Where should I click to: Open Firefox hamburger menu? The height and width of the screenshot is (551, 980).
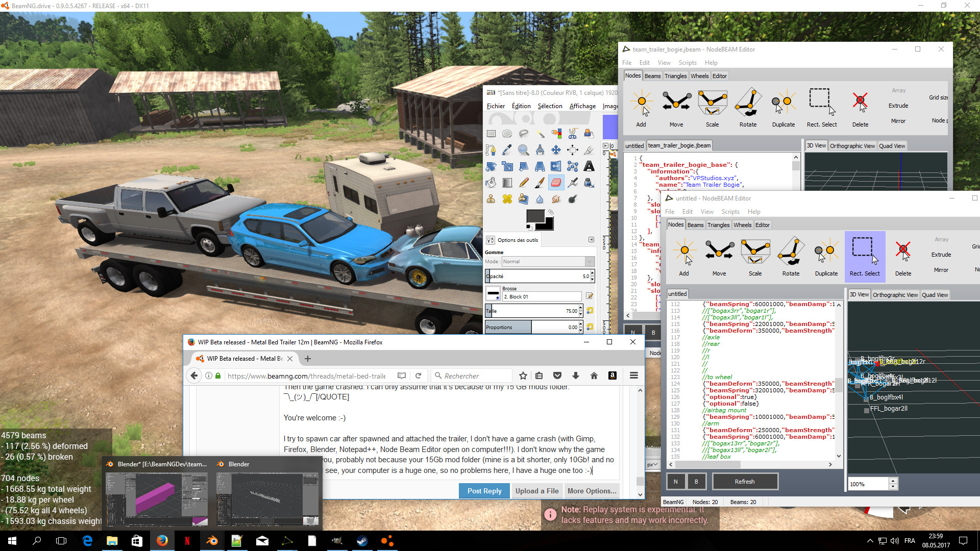pos(633,376)
